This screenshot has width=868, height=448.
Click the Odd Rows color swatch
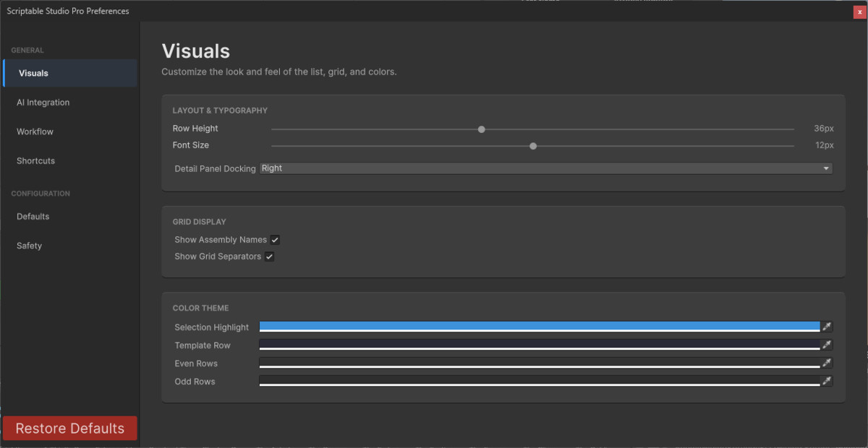(x=539, y=381)
